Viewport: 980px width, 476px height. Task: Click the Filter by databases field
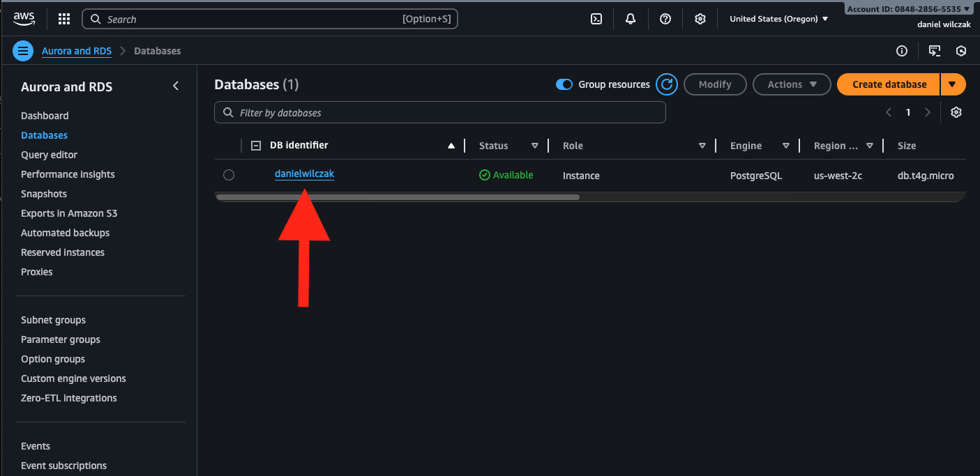446,112
